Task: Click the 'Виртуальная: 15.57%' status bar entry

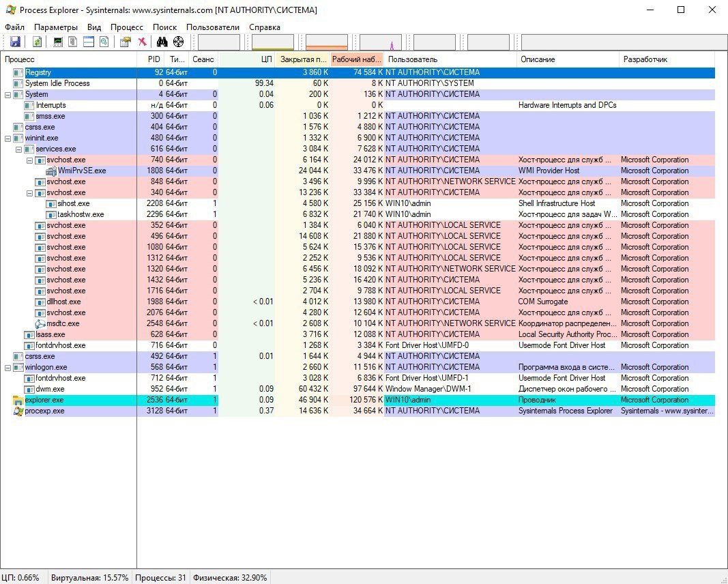Action: click(89, 577)
